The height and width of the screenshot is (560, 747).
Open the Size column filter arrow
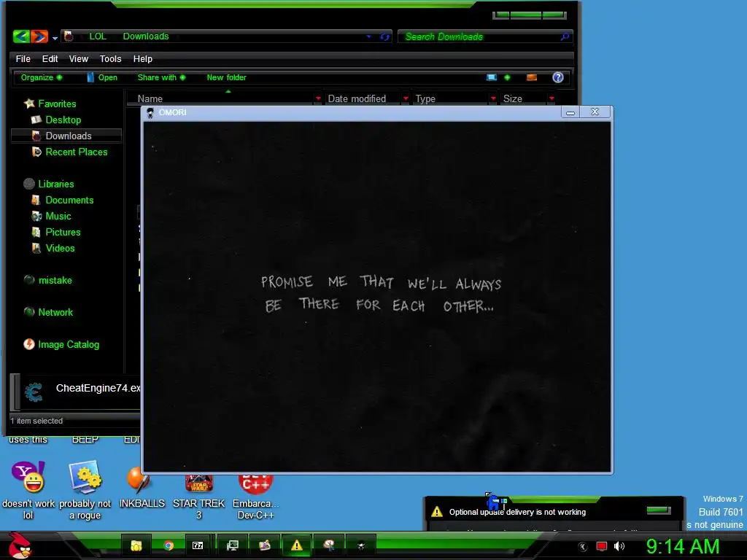(x=551, y=98)
